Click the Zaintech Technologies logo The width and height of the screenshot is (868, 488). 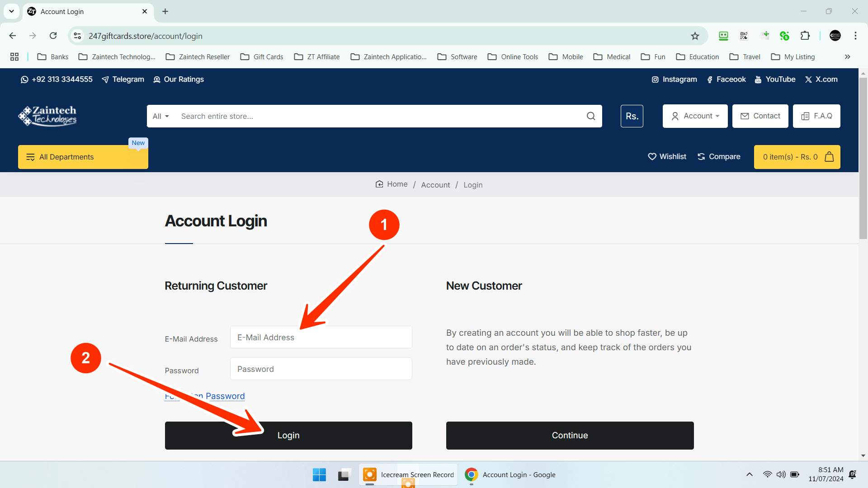[x=47, y=116]
